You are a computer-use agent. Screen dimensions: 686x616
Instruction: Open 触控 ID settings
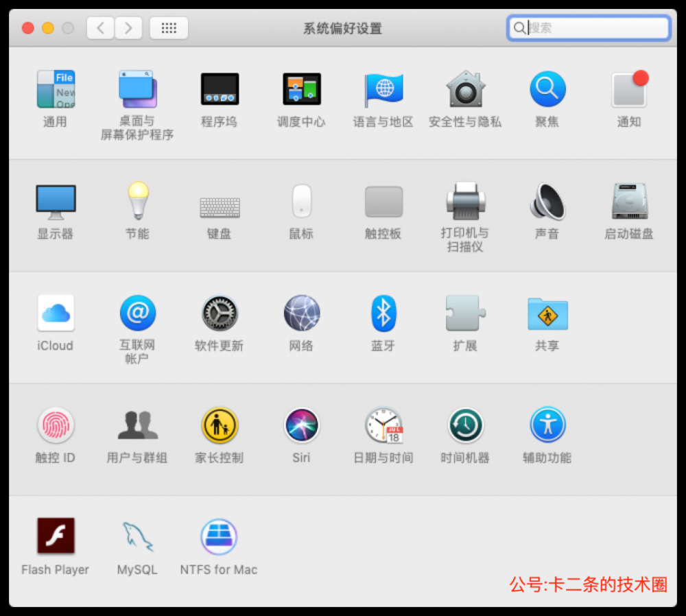click(56, 425)
